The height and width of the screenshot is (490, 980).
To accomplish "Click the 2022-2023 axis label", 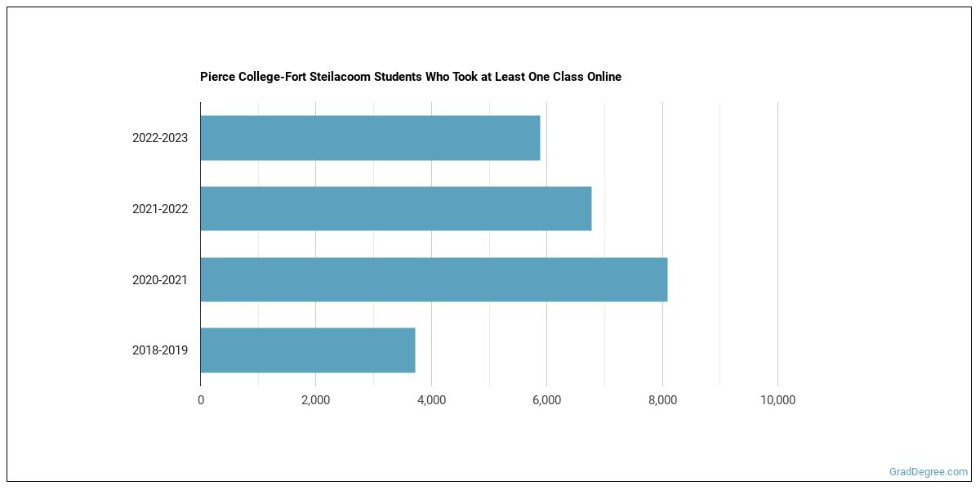I will pyautogui.click(x=160, y=138).
